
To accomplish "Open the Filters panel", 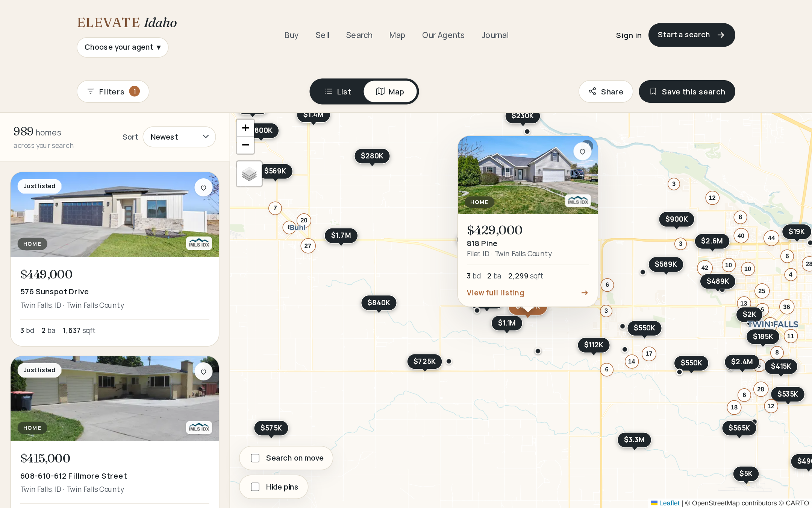I will tap(113, 91).
